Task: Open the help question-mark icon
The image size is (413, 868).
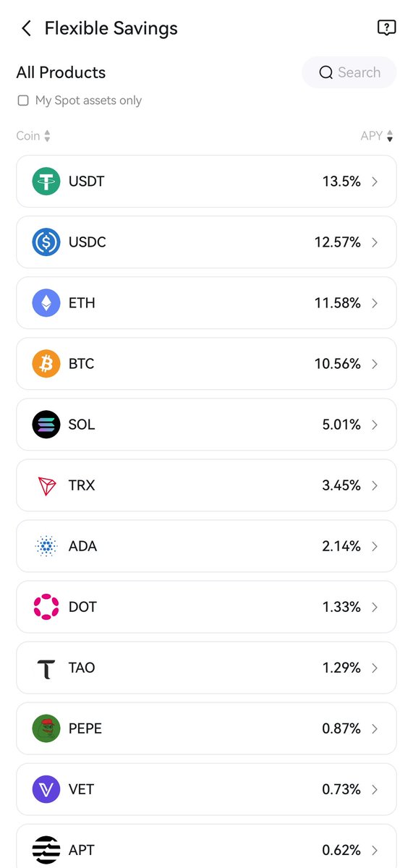Action: click(x=387, y=28)
